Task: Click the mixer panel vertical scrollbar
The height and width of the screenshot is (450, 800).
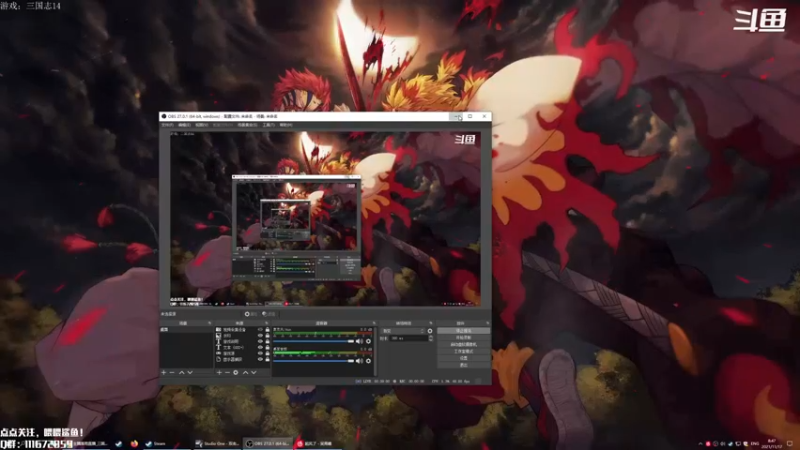Action: coord(375,352)
